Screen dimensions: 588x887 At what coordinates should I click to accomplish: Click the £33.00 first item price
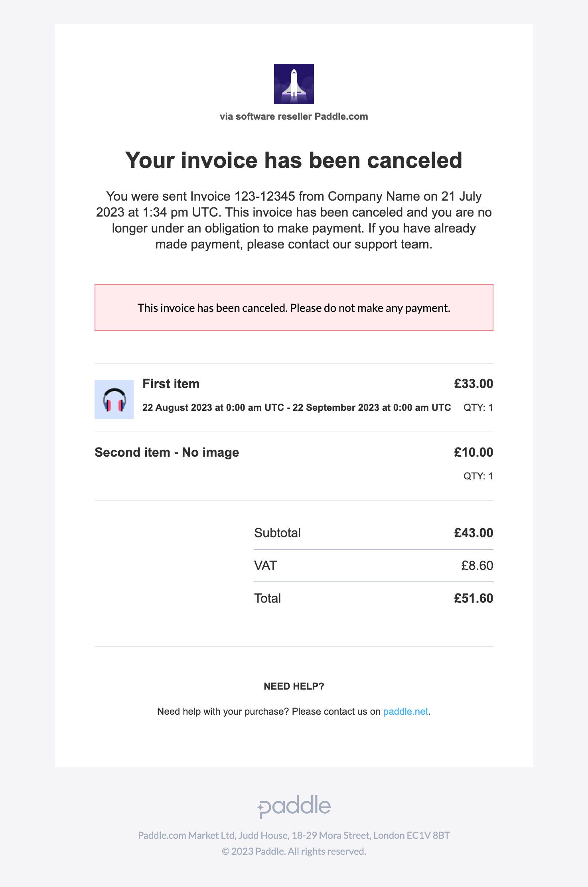tap(474, 384)
